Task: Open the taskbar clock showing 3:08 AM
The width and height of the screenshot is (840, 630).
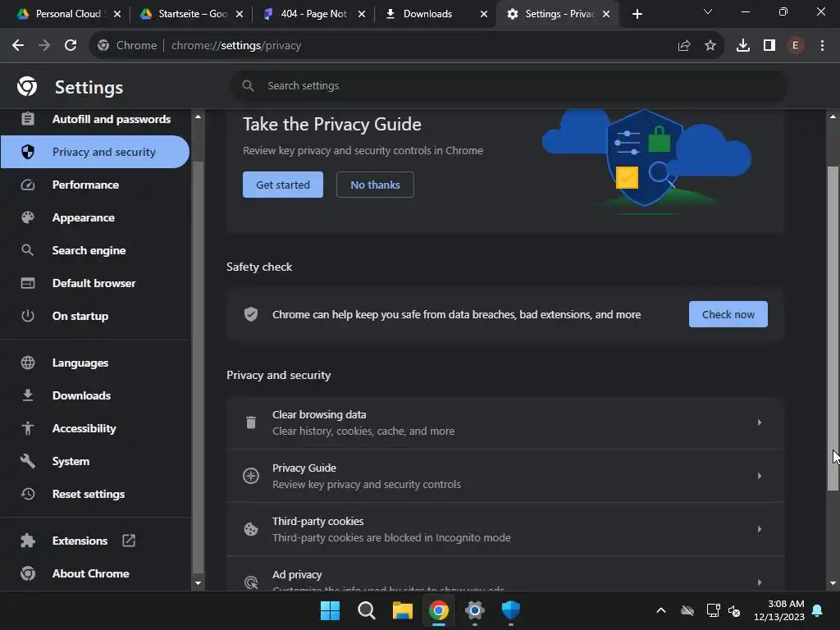Action: click(779, 610)
